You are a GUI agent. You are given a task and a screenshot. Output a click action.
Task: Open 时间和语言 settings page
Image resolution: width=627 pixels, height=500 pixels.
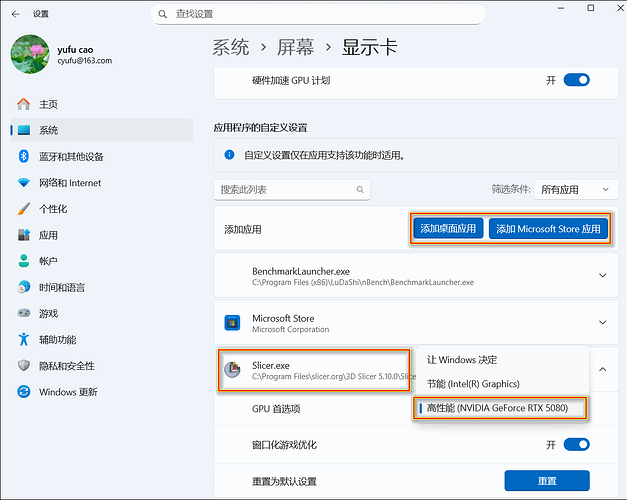coord(102,287)
